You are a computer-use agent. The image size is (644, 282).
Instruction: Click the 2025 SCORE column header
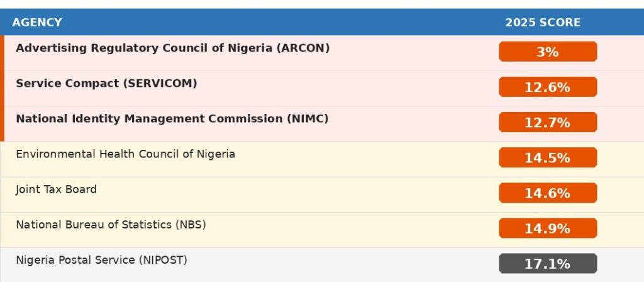point(543,23)
